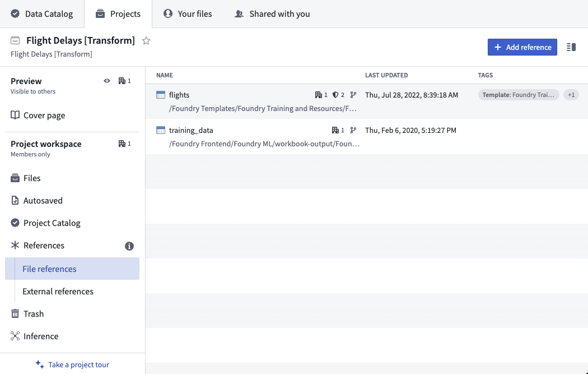
Task: Click the flights path /Foundry Templates/…
Action: coord(263,109)
